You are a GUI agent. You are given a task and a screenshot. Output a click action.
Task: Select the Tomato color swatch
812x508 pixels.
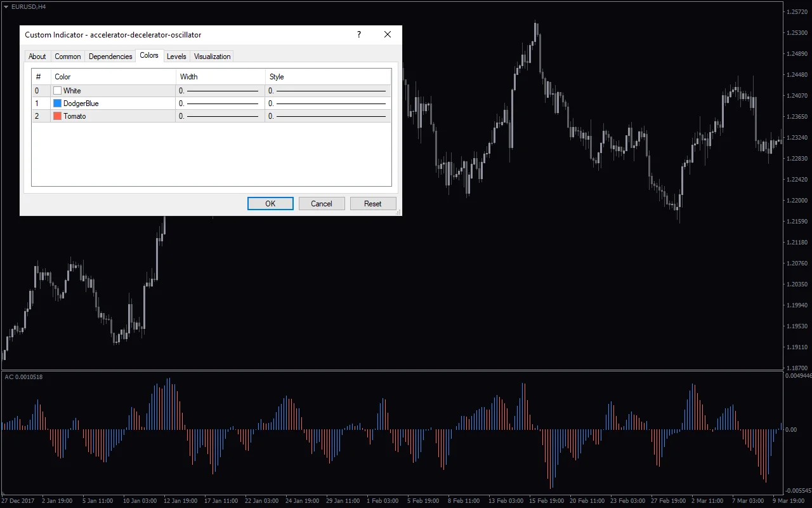point(57,116)
